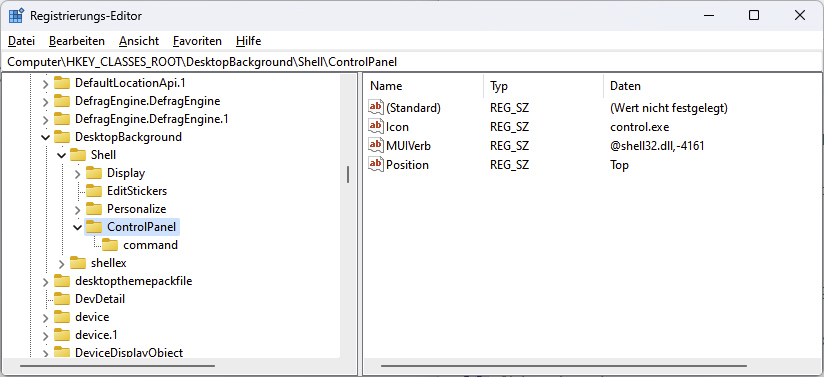Viewport: 824px width, 377px height.
Task: Click the Position string value icon
Action: coord(376,164)
